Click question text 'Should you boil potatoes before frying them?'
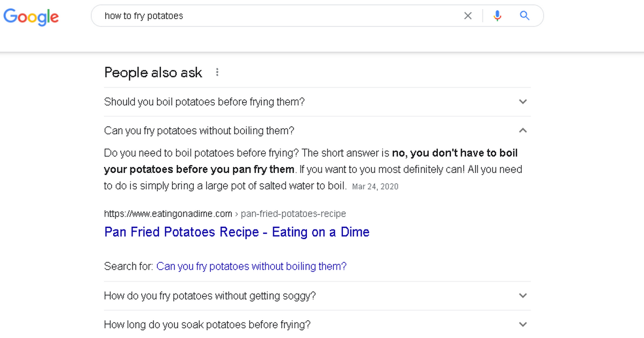The height and width of the screenshot is (338, 644). click(204, 102)
